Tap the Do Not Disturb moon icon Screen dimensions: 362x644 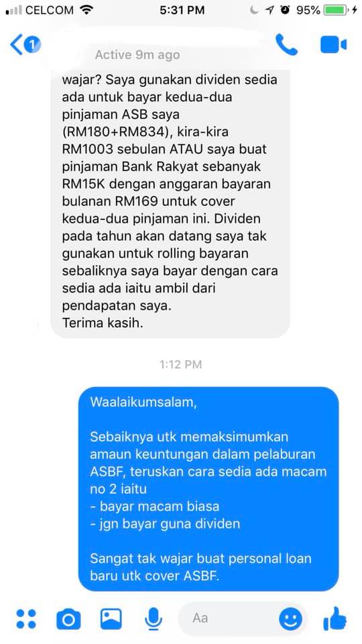pos(254,10)
